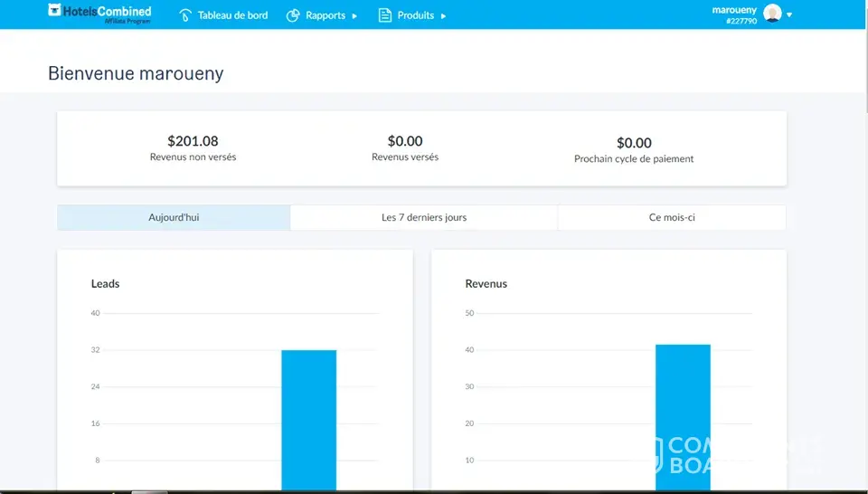Click the $201.08 Revenus non versés figure

pos(193,141)
